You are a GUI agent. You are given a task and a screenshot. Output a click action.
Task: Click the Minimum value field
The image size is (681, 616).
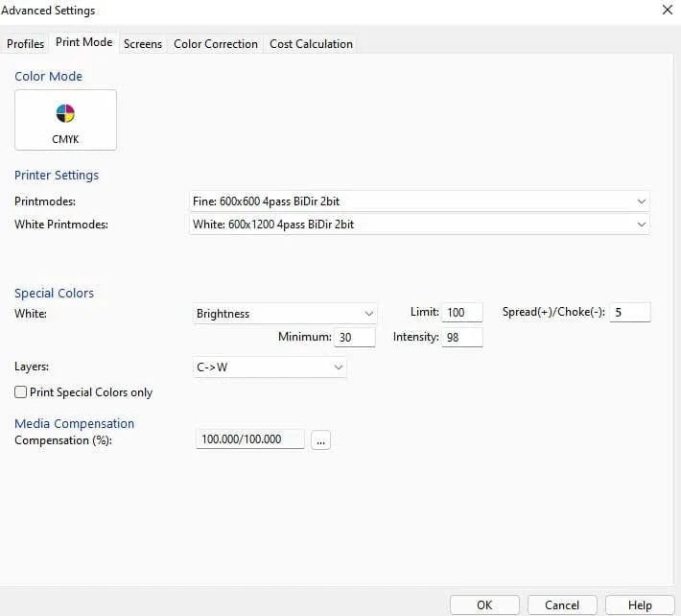click(355, 338)
